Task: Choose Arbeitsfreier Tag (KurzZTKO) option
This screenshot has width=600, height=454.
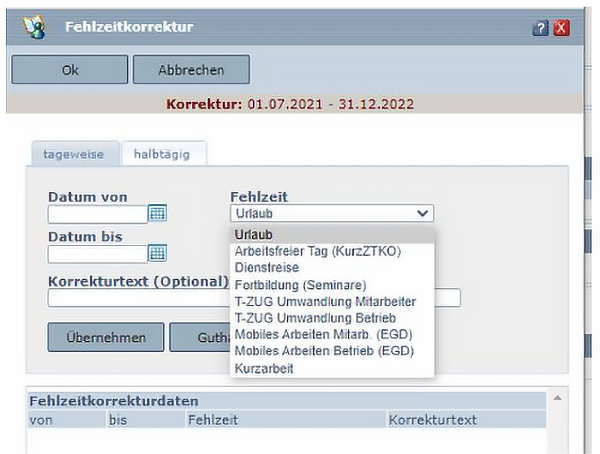Action: [316, 251]
